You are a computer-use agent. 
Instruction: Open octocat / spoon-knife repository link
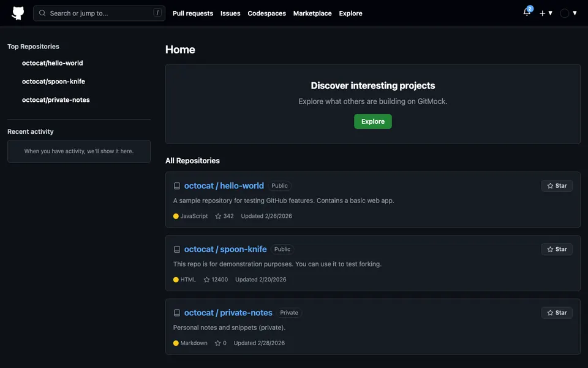tap(225, 249)
